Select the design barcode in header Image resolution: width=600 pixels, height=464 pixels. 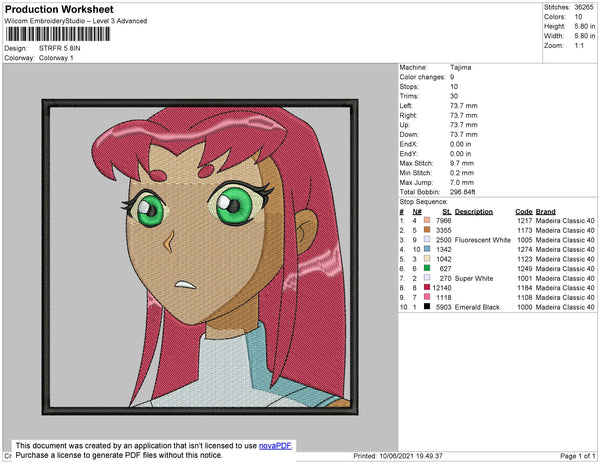click(x=58, y=34)
